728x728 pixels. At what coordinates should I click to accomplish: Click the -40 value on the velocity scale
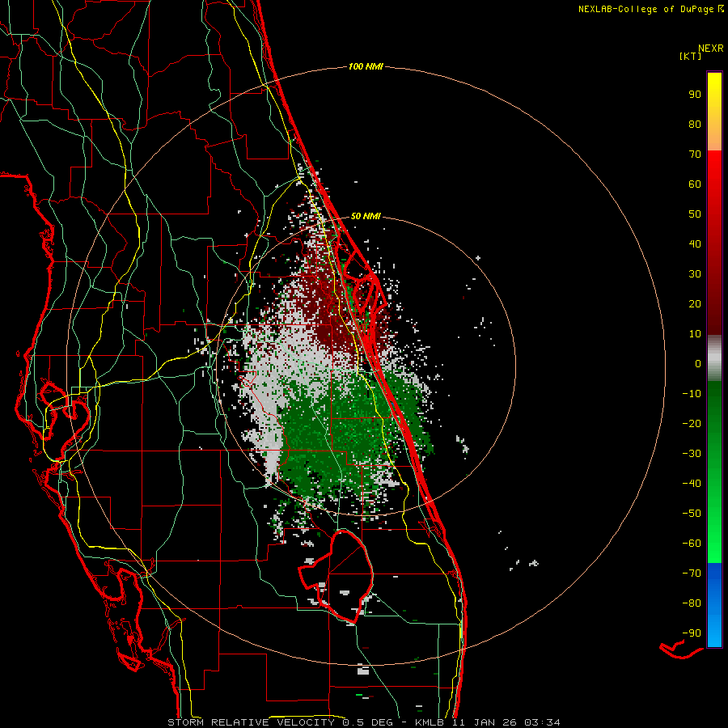[692, 484]
